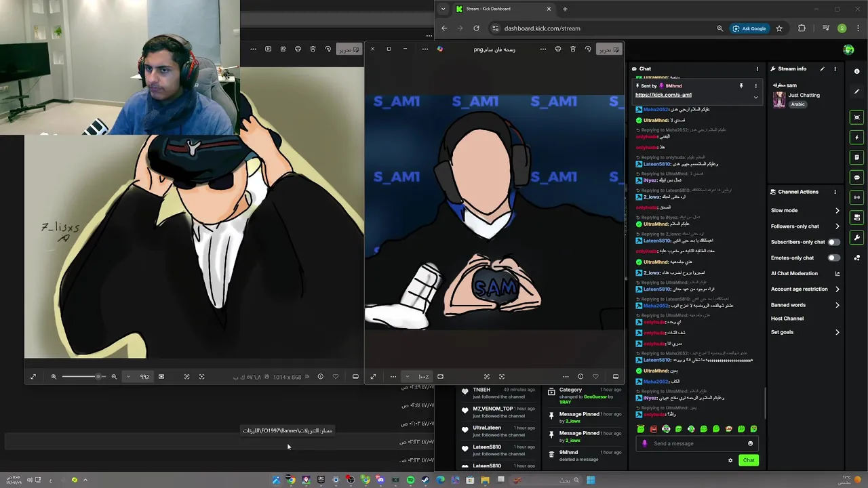Click the green Chat send button
The image size is (868, 488).
point(749,460)
